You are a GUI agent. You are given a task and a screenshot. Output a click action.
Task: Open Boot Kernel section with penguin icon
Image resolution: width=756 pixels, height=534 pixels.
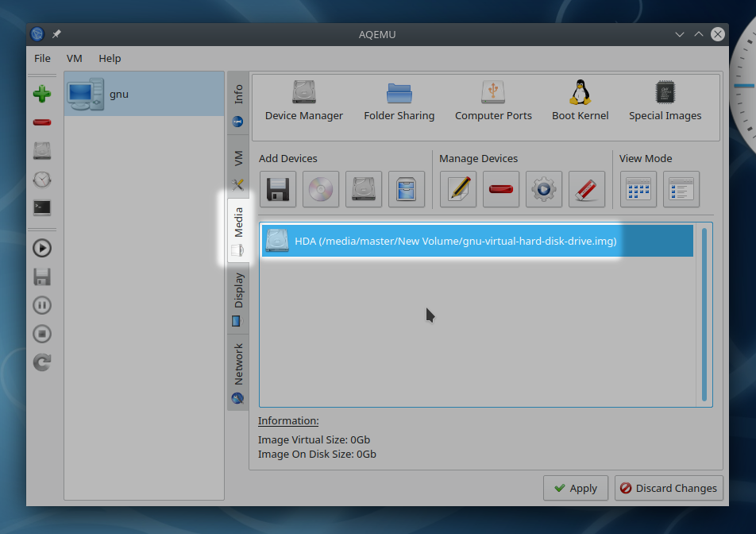(x=580, y=101)
